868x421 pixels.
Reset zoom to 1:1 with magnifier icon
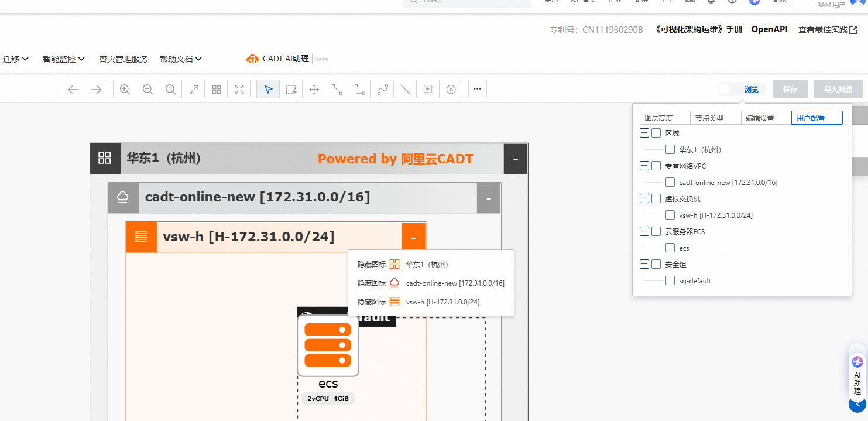pos(170,89)
